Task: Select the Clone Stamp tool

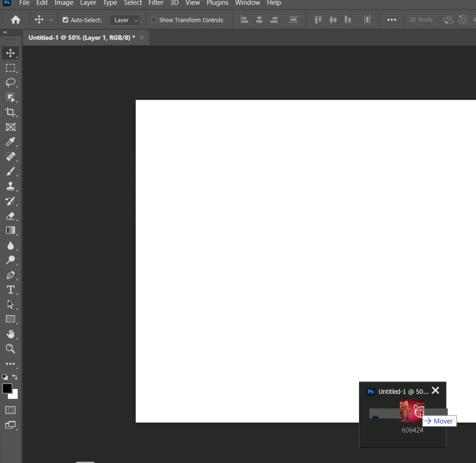Action: click(x=10, y=186)
